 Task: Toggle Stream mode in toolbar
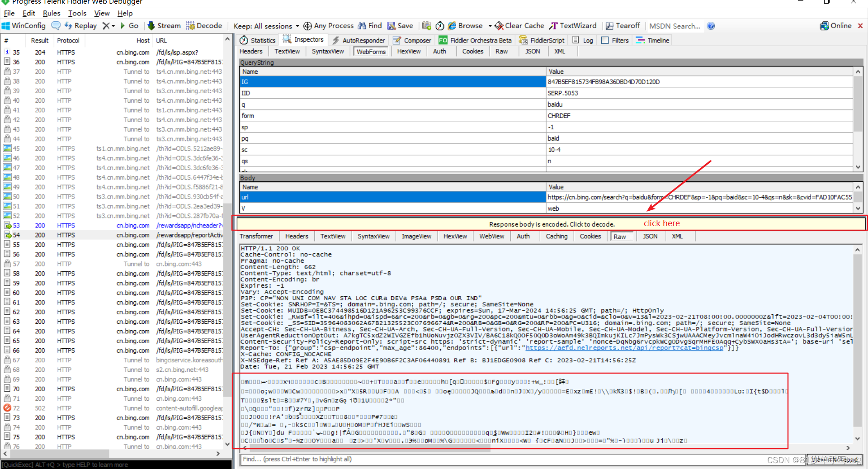tap(164, 26)
